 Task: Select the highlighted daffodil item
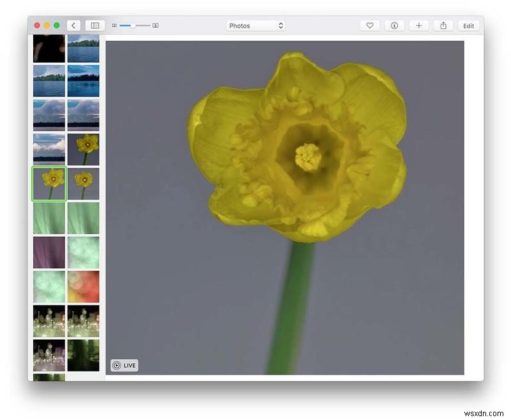[x=49, y=183]
